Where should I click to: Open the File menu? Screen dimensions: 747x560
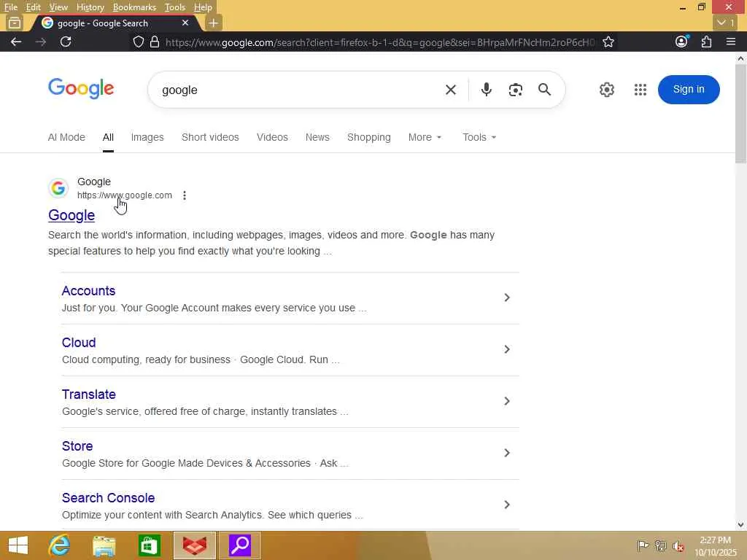point(10,7)
